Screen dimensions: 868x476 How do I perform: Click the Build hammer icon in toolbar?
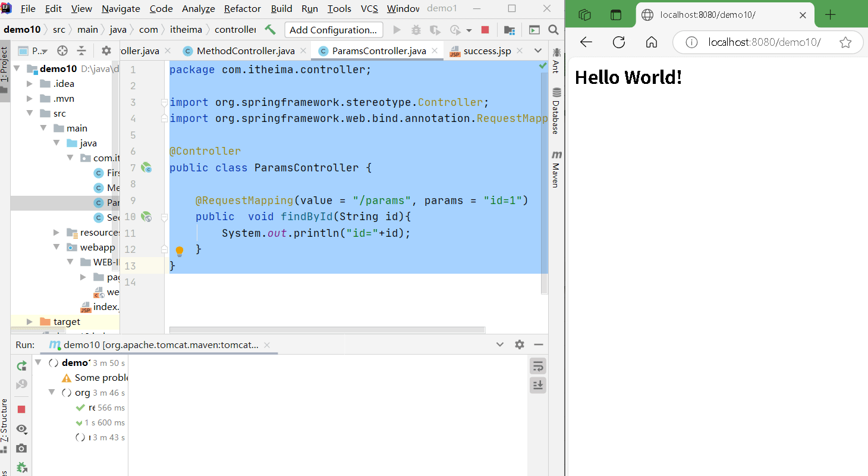coord(270,30)
